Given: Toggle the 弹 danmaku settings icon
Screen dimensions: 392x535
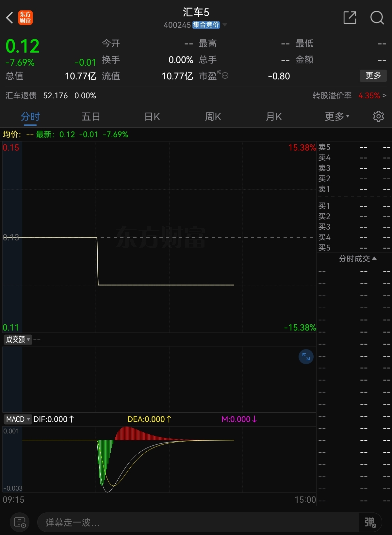Looking at the screenshot, I should point(370,522).
